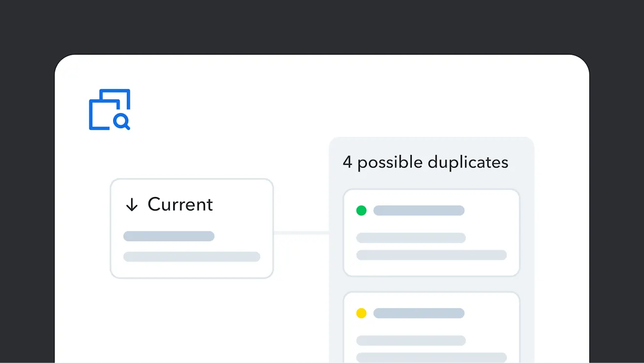Viewport: 644px width, 363px height.
Task: Click the connector line between Current and duplicates
Action: [x=301, y=233]
